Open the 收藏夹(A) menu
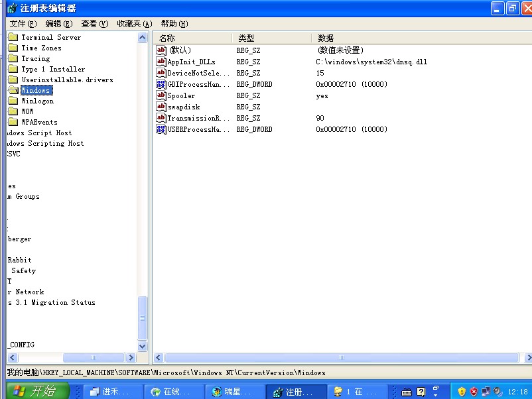Screen dimensions: 532x399 (135, 24)
